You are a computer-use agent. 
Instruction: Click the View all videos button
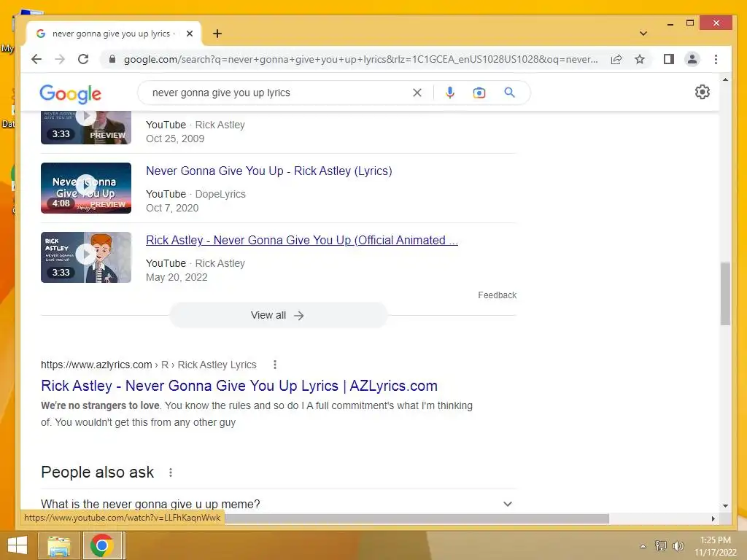pyautogui.click(x=278, y=315)
